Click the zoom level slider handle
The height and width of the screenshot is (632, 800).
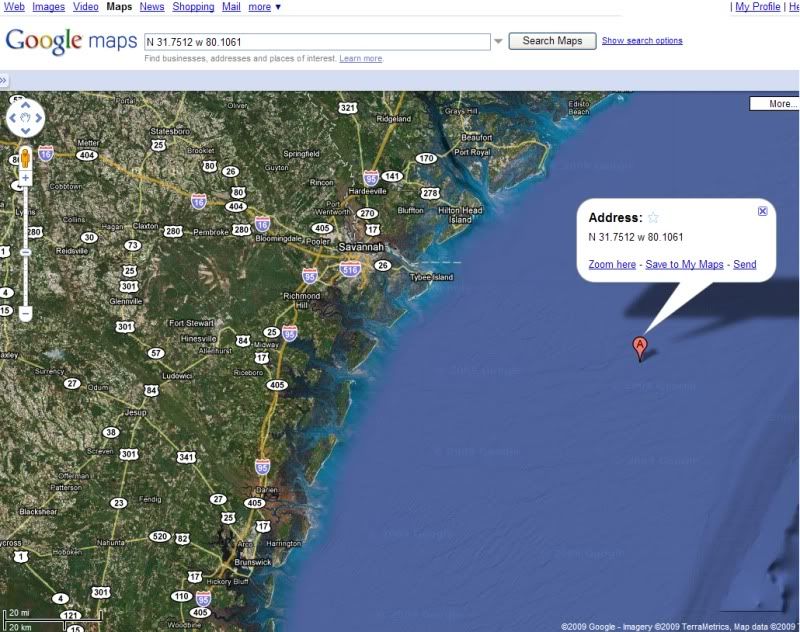tap(26, 252)
